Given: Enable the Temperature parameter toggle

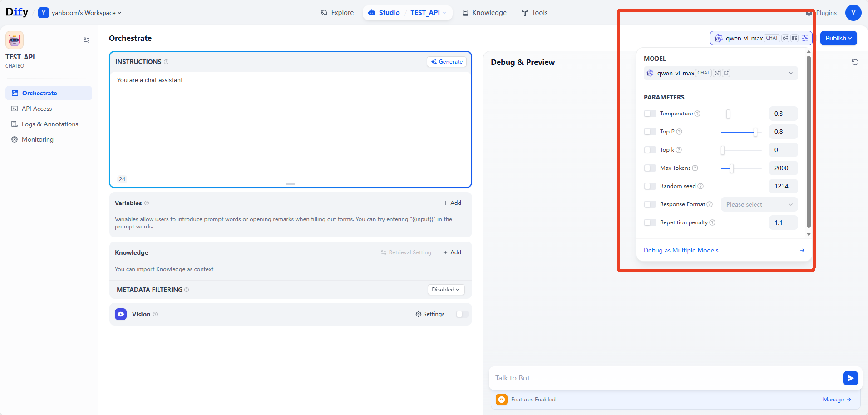Looking at the screenshot, I should tap(650, 114).
